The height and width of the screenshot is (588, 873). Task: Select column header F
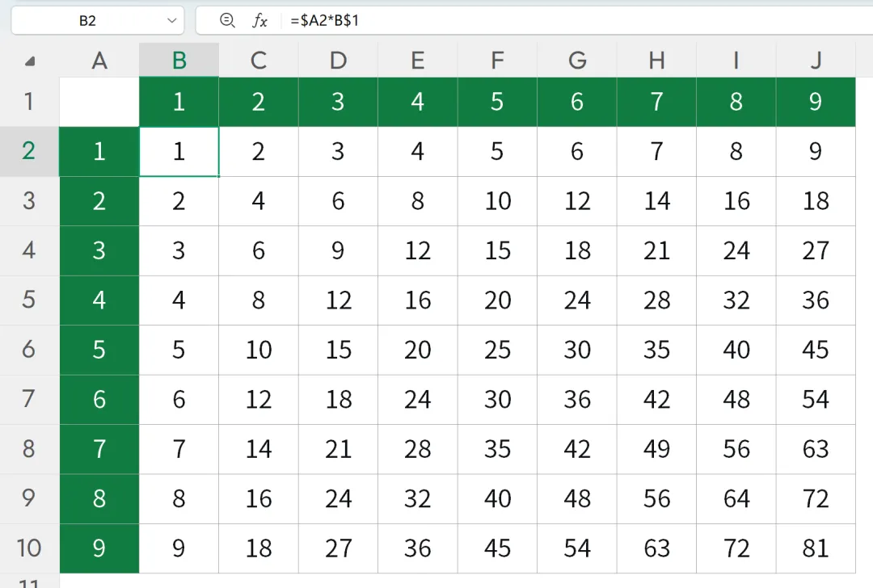click(497, 60)
